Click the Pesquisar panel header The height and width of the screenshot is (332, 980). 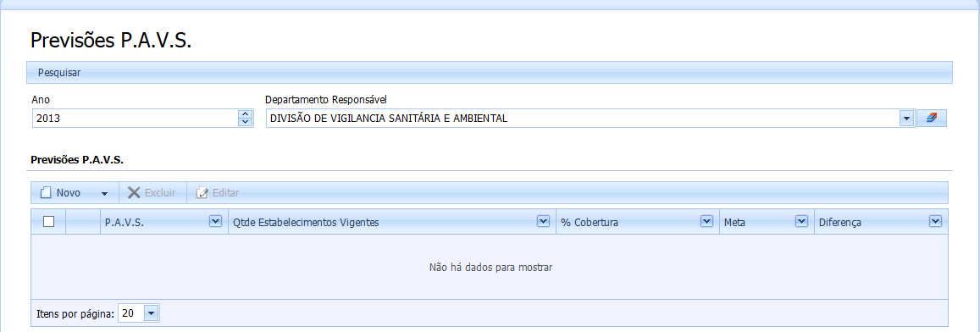pyautogui.click(x=490, y=73)
